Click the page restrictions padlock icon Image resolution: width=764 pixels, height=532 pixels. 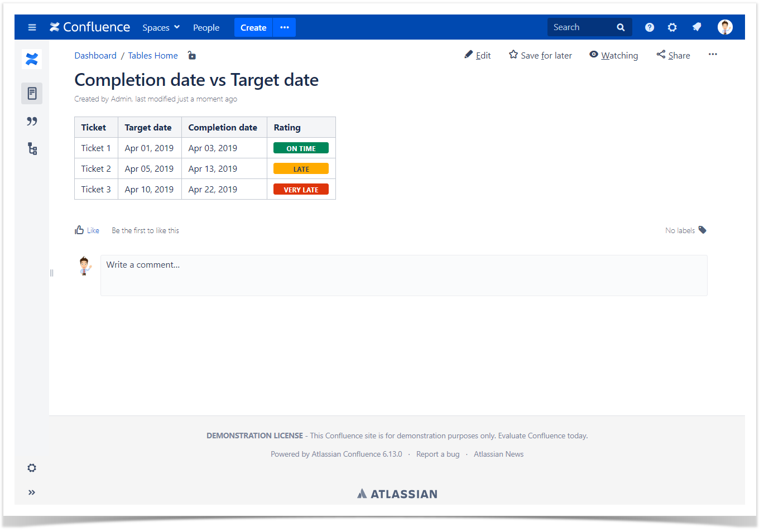[x=191, y=55]
